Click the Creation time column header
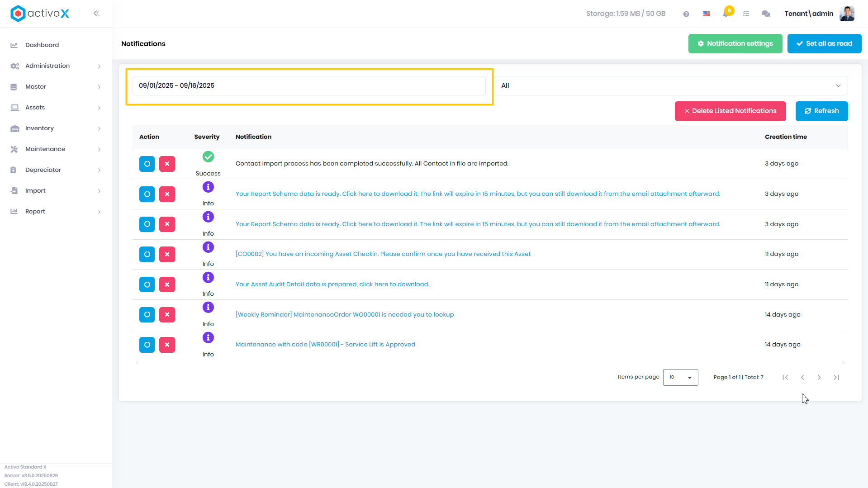The height and width of the screenshot is (488, 868). tap(786, 137)
